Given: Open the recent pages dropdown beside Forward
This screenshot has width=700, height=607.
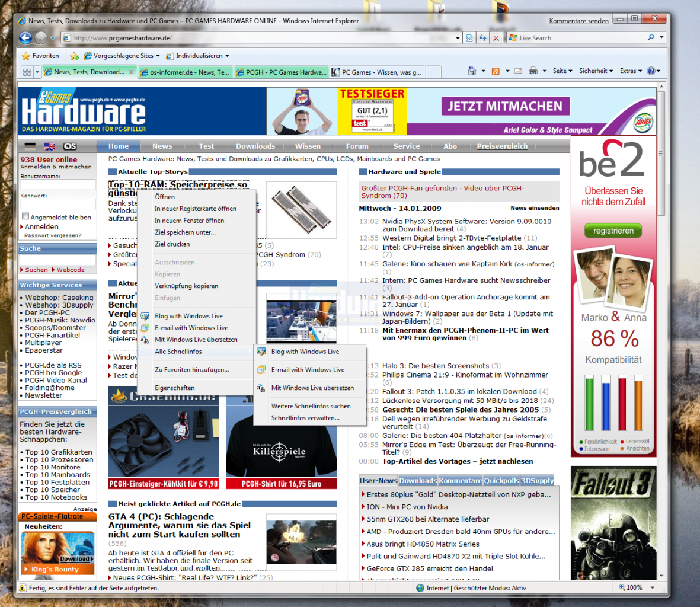Looking at the screenshot, I should tap(53, 39).
